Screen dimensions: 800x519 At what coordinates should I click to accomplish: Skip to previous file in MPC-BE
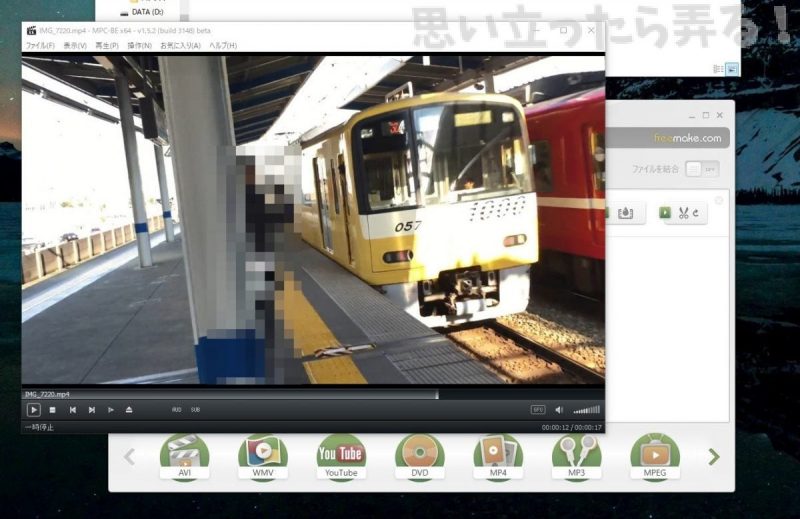73,410
